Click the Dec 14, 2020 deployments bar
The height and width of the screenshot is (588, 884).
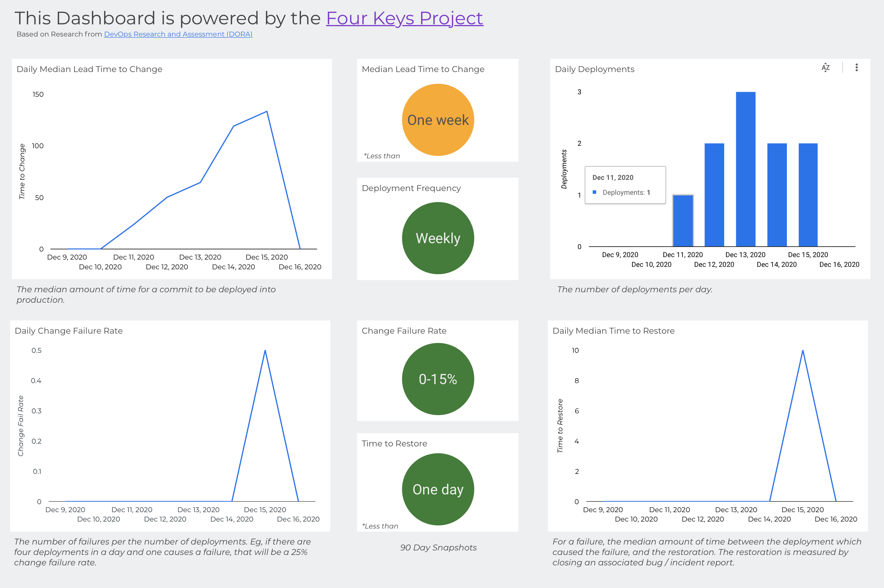[777, 194]
